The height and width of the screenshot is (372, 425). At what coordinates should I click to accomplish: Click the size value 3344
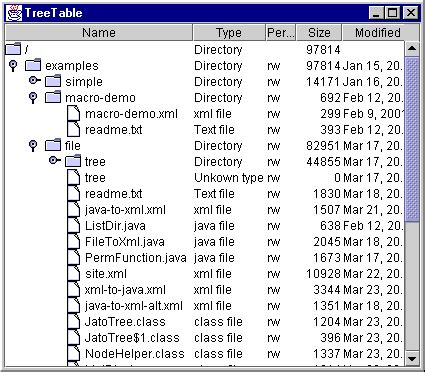[327, 290]
